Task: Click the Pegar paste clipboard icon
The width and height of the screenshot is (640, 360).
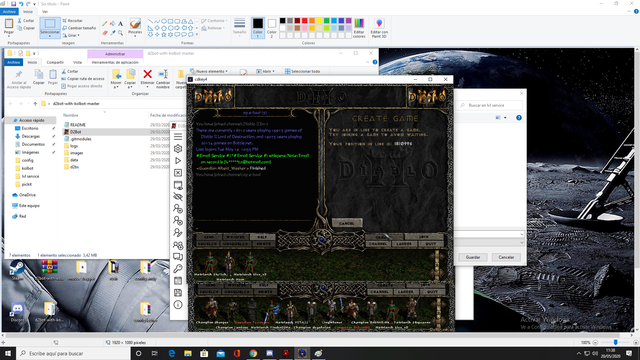Action: coord(9,24)
